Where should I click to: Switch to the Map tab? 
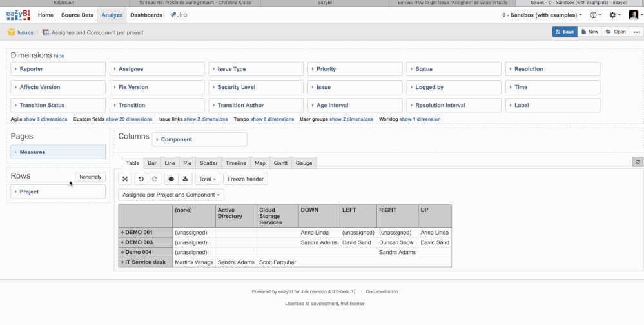tap(260, 163)
